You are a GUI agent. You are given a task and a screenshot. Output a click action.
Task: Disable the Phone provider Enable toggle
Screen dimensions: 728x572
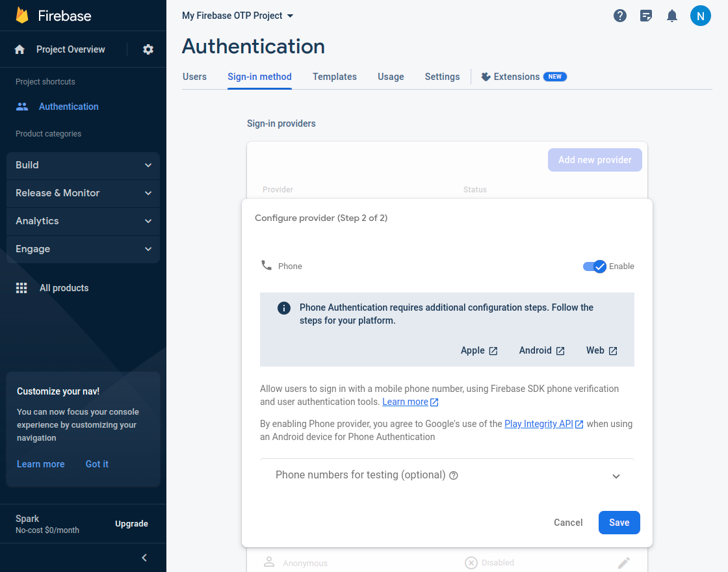click(593, 266)
